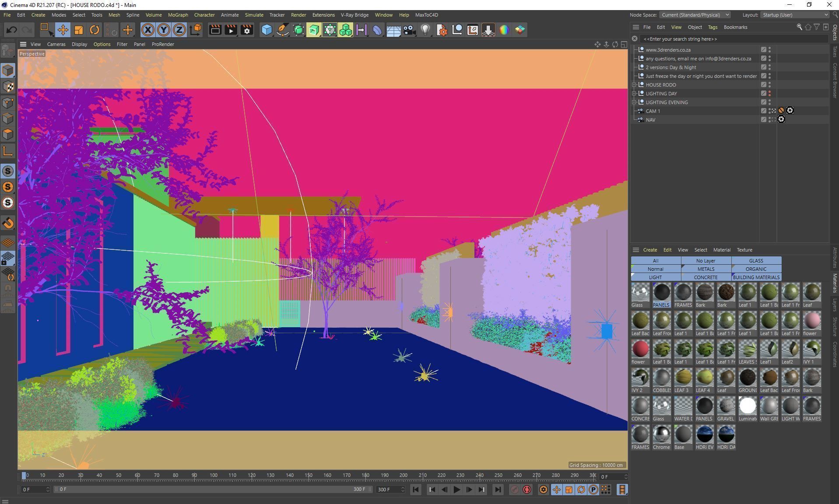Screen dimensions: 839x504
Task: Add a Light object from the toolbar
Action: click(425, 30)
